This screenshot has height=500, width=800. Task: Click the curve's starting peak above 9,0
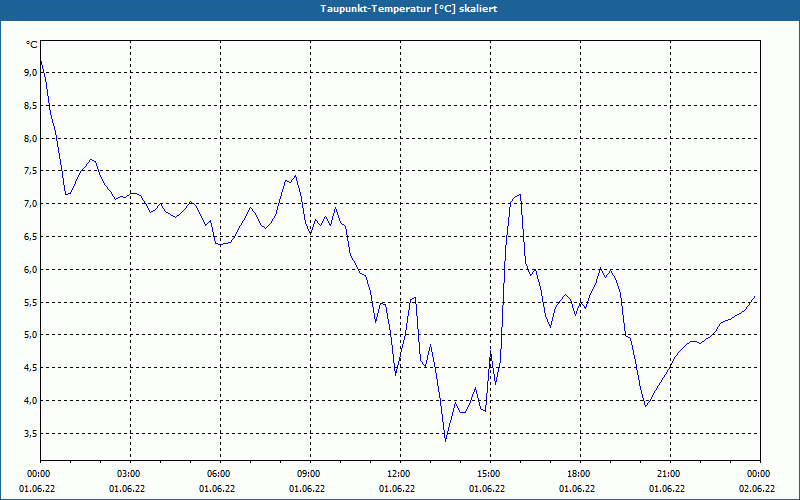(41, 61)
